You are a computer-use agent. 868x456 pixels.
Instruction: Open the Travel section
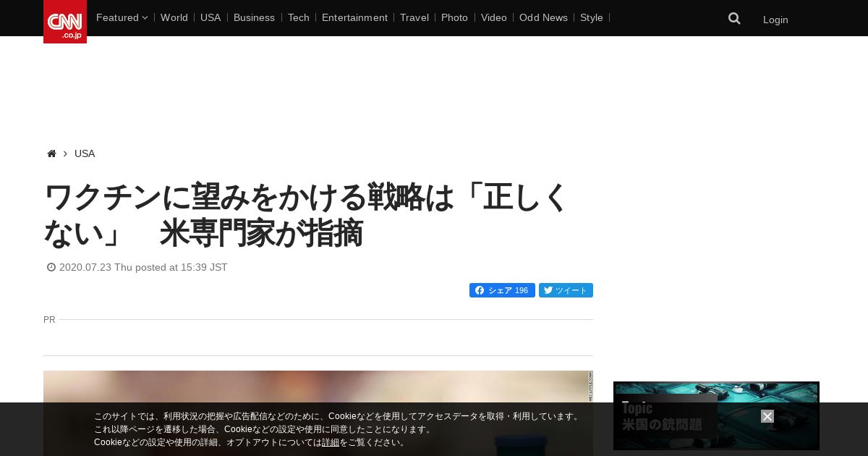pyautogui.click(x=414, y=17)
